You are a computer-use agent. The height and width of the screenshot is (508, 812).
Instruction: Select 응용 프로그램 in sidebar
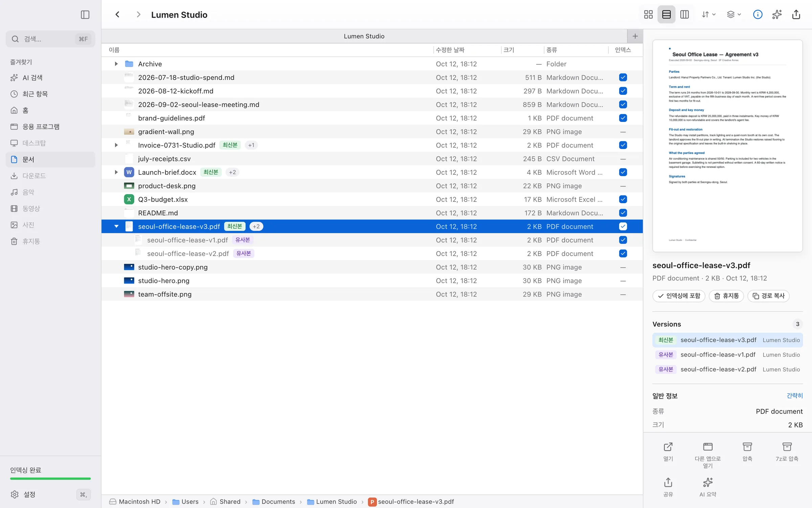[50, 127]
